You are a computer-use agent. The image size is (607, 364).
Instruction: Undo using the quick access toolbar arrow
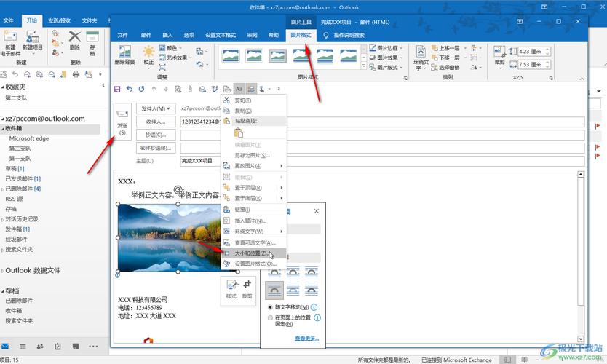tap(130, 89)
